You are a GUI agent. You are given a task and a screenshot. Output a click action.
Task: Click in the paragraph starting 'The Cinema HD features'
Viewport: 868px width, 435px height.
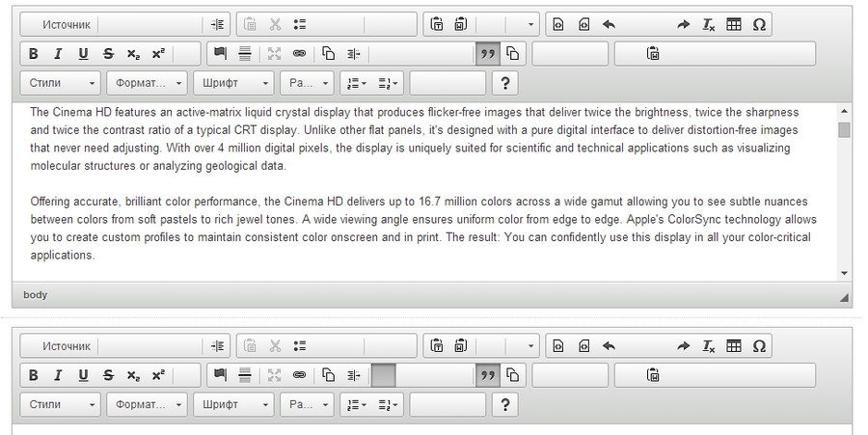pos(417,139)
